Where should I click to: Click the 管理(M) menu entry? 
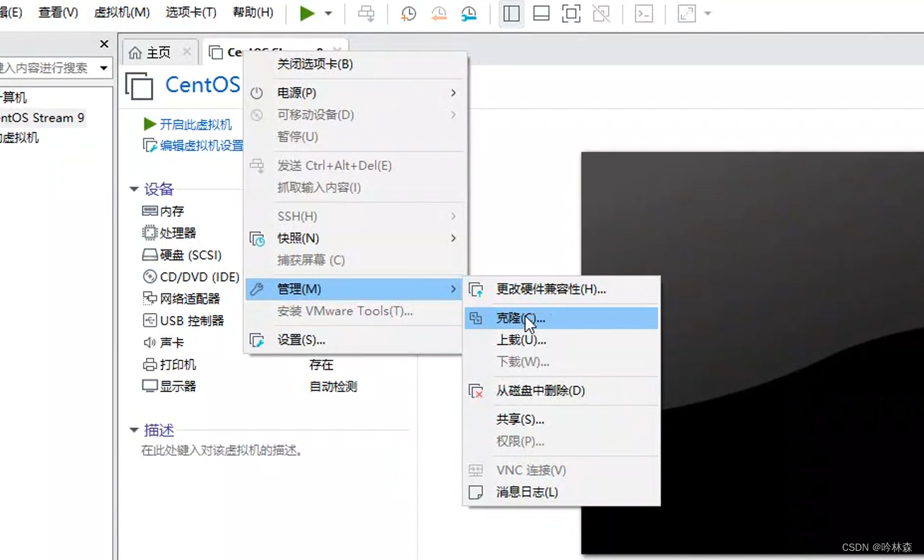click(355, 289)
